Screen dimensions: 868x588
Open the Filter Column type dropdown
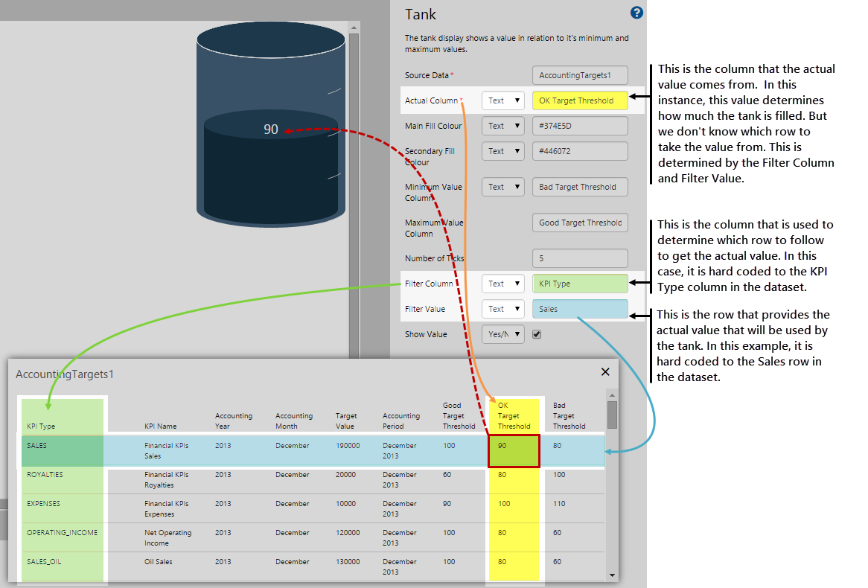pos(503,284)
